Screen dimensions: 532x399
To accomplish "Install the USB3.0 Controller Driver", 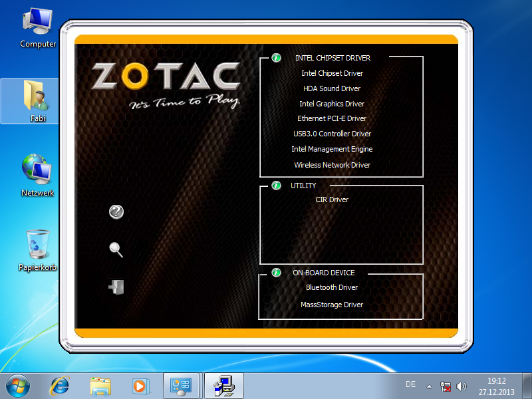I will pos(332,134).
